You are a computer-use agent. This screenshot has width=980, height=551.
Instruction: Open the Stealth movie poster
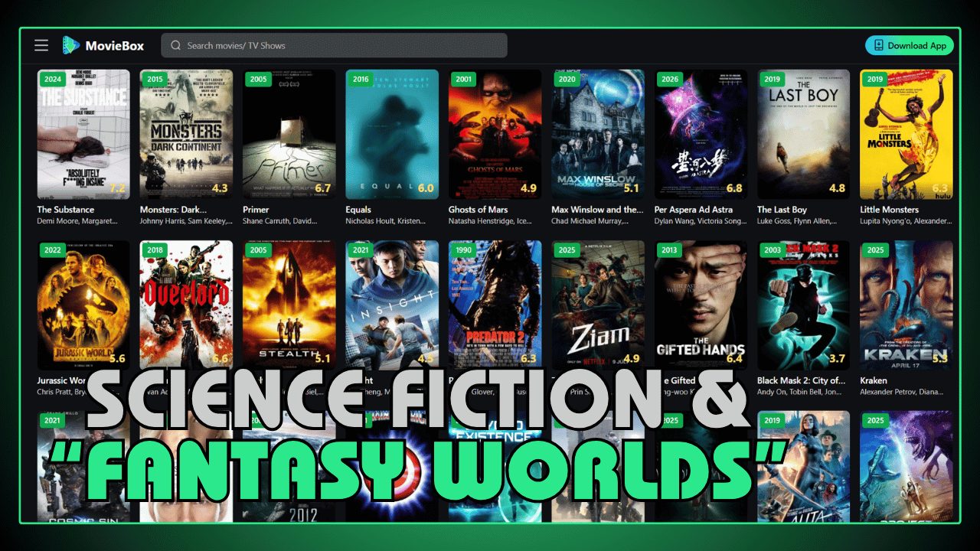[289, 305]
